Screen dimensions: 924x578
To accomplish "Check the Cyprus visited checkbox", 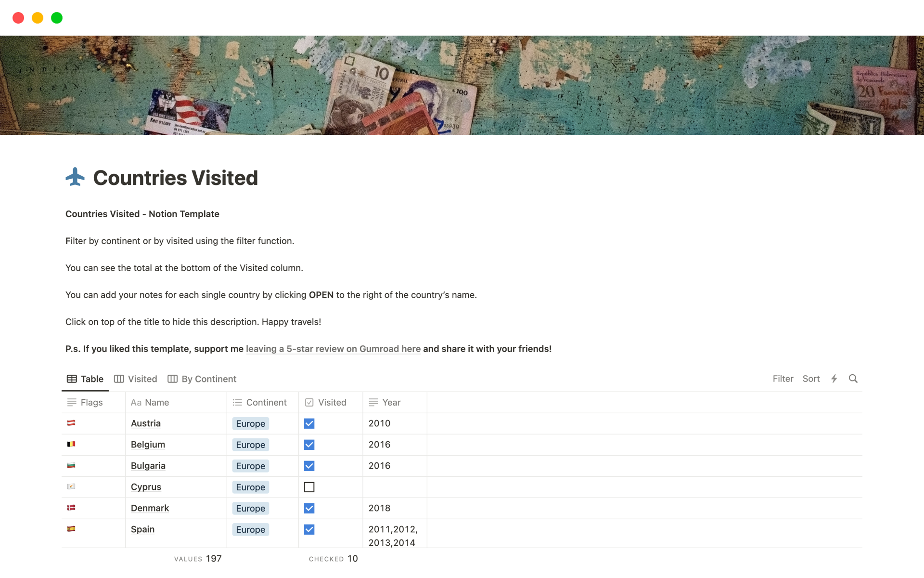I will point(309,487).
